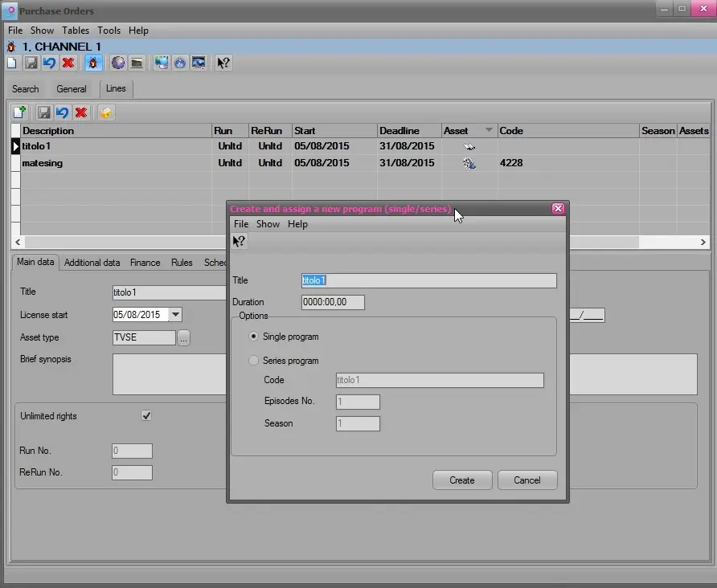Open the Tables menu
This screenshot has height=588, width=717.
(75, 31)
